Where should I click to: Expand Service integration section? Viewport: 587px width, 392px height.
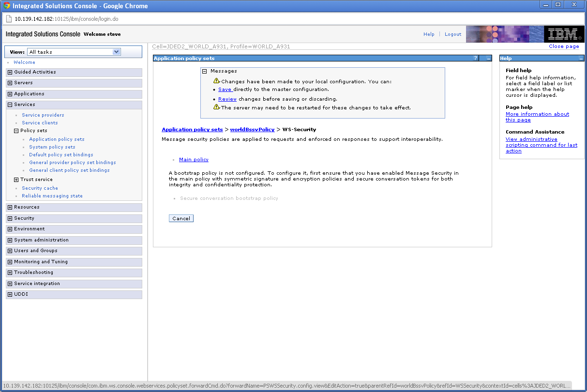click(10, 284)
